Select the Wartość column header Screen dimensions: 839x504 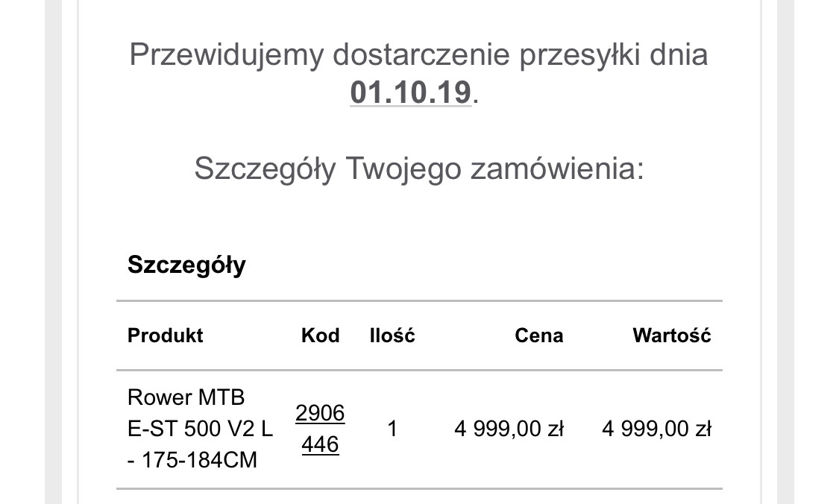click(x=671, y=336)
